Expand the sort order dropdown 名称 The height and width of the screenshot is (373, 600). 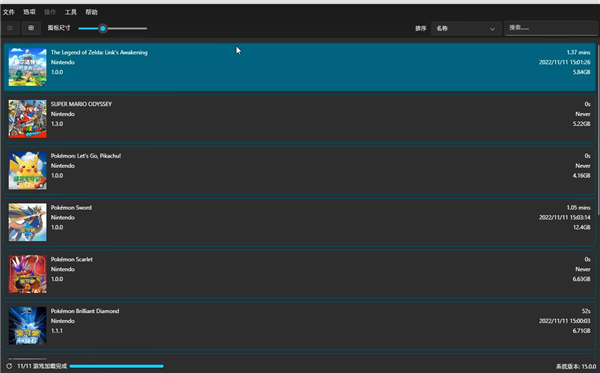click(466, 28)
